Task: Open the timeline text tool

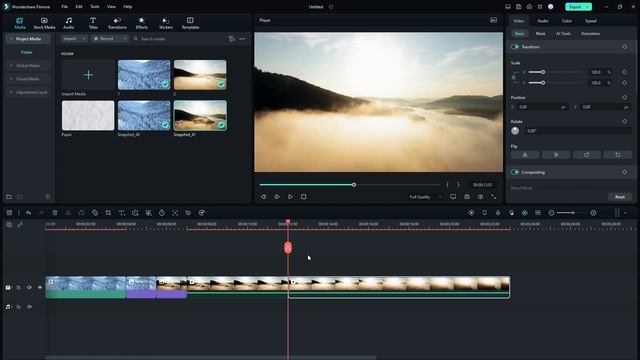Action: (x=122, y=213)
